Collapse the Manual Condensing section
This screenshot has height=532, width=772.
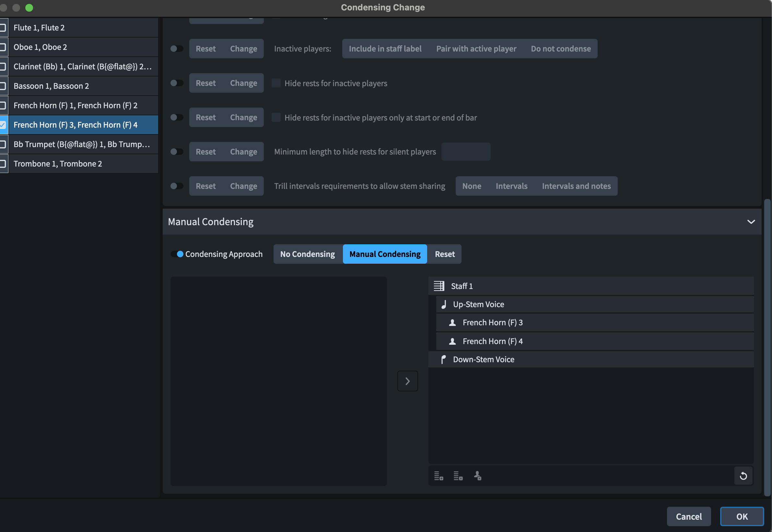click(x=751, y=222)
